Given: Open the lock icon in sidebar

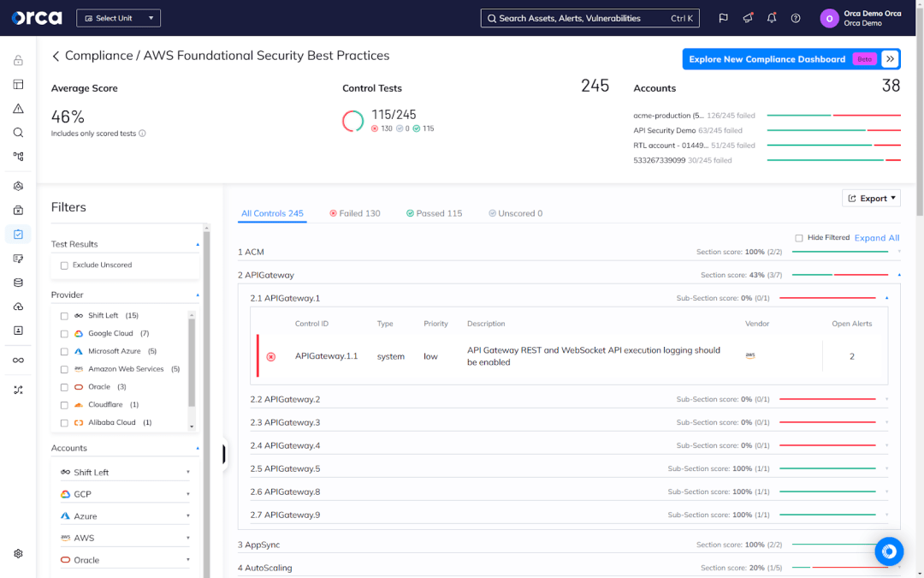Looking at the screenshot, I should pyautogui.click(x=18, y=60).
